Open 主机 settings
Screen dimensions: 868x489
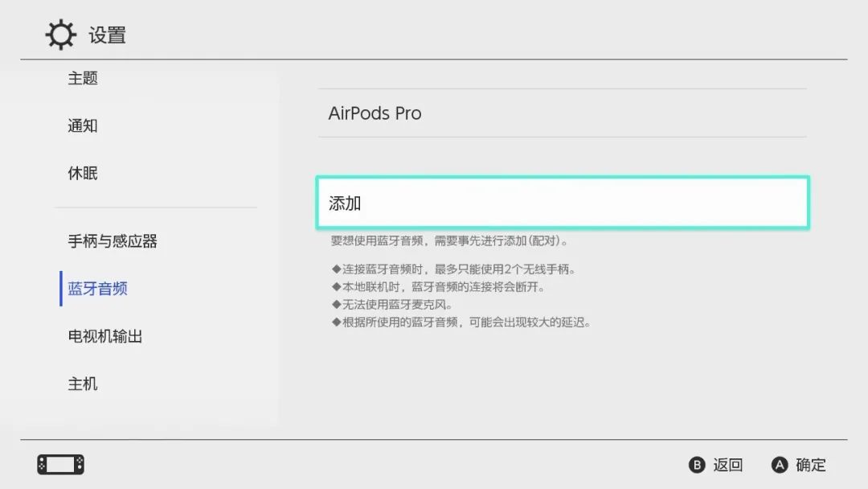[82, 384]
